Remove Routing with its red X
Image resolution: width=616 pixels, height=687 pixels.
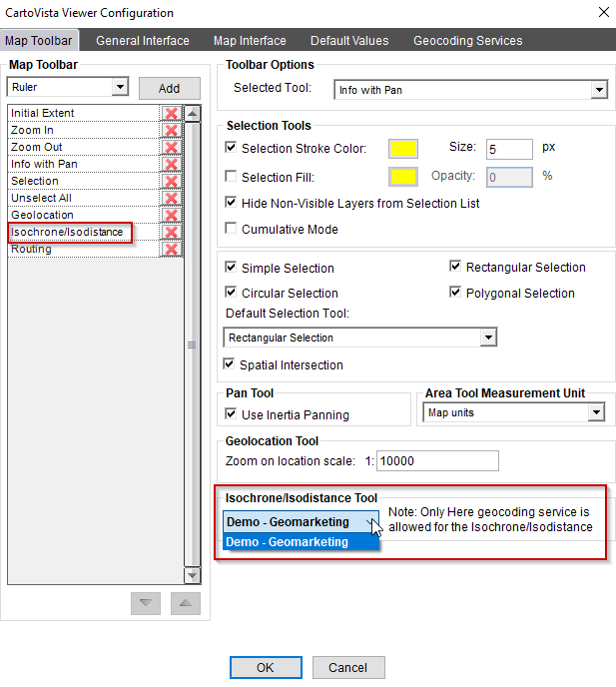pos(172,250)
